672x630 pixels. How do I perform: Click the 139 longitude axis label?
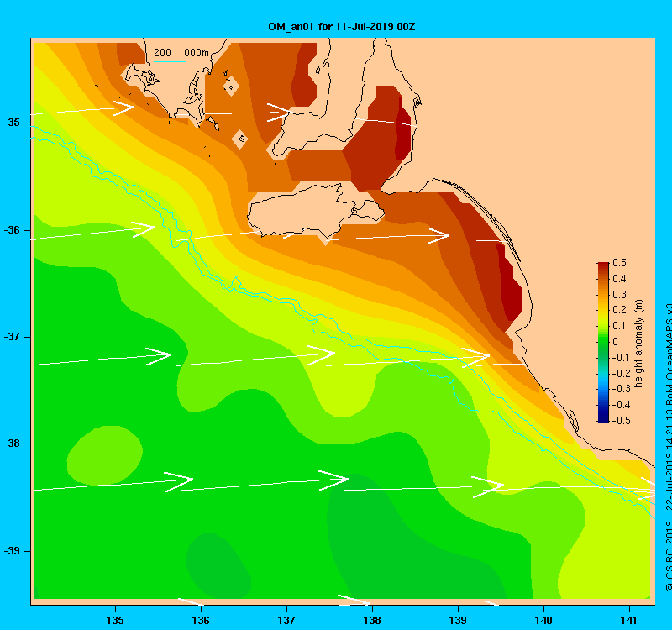pyautogui.click(x=458, y=620)
